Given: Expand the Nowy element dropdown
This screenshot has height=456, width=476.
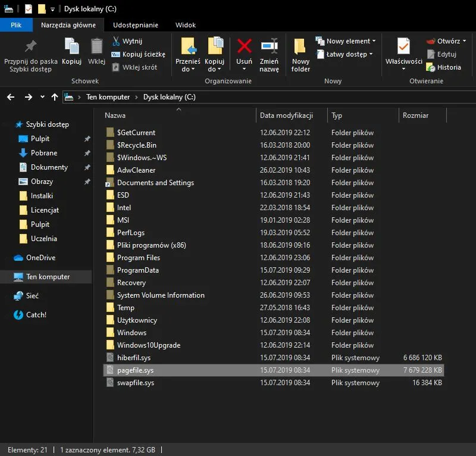Looking at the screenshot, I should 374,41.
